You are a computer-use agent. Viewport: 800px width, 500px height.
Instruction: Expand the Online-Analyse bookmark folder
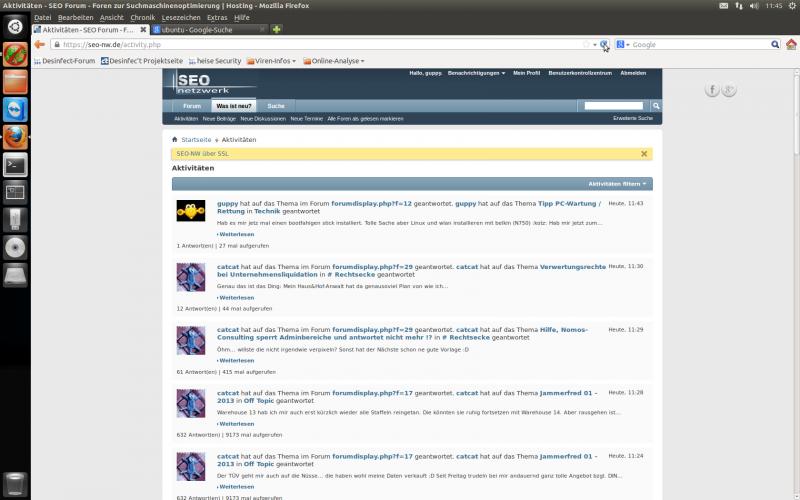[x=333, y=61]
